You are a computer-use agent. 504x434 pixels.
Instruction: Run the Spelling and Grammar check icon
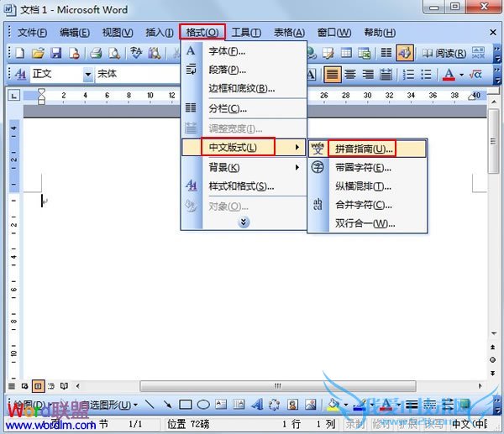pyautogui.click(x=136, y=53)
